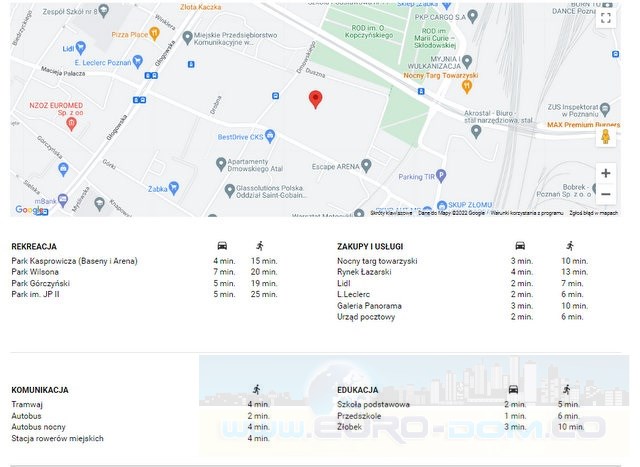The image size is (640, 467).
Task: Select E. Leclerc Poznań shopping marker
Action: click(x=137, y=62)
